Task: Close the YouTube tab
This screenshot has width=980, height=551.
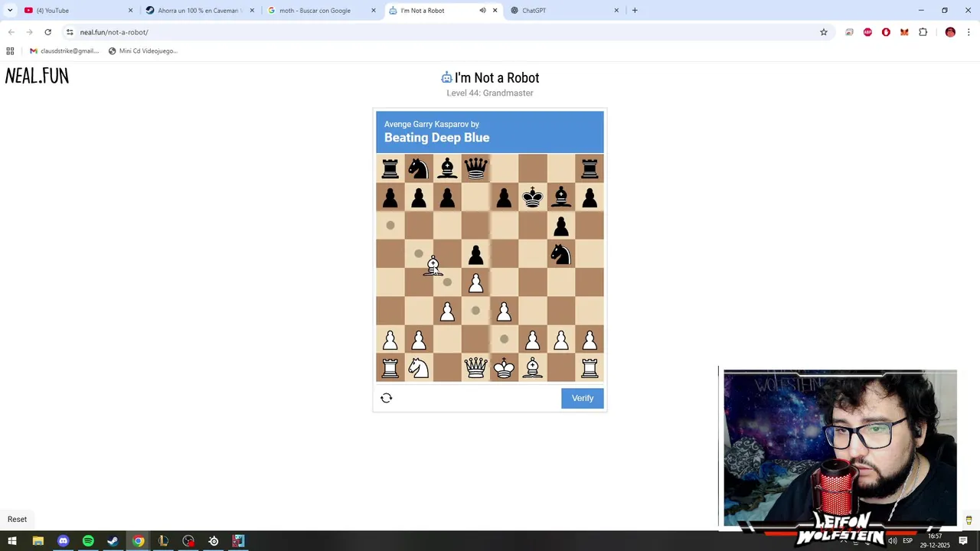Action: pyautogui.click(x=130, y=11)
